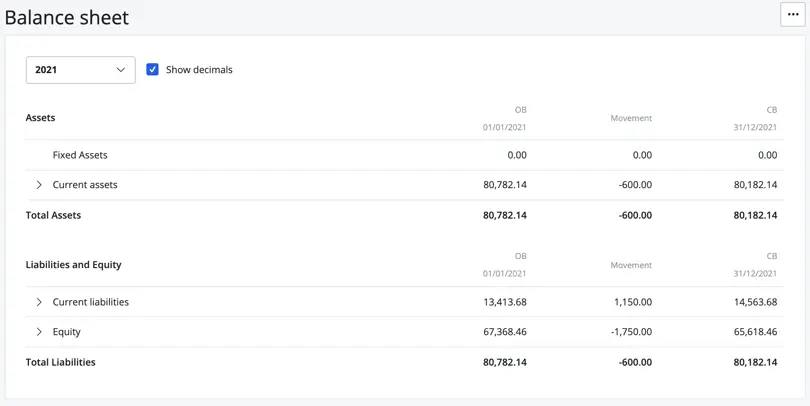Click Total Assets opening balance 80,782.14

coord(505,215)
